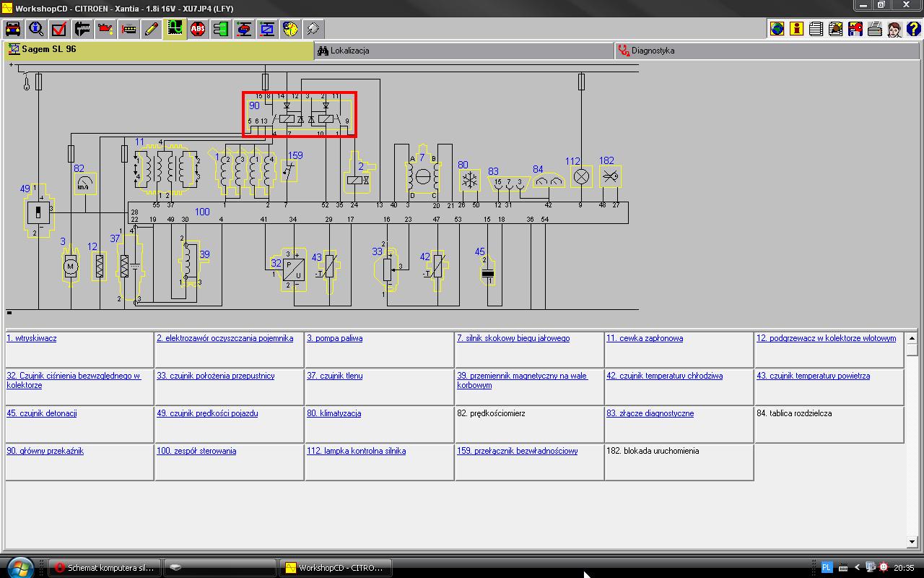The image size is (924, 578).
Task: Open the ABS section icon
Action: tap(198, 29)
